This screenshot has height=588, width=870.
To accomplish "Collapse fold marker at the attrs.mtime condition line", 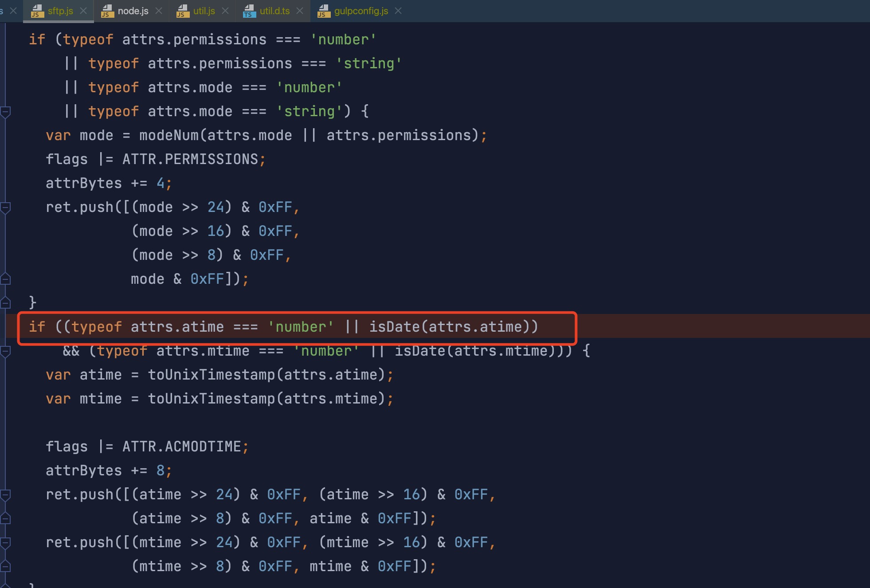I will coord(5,351).
